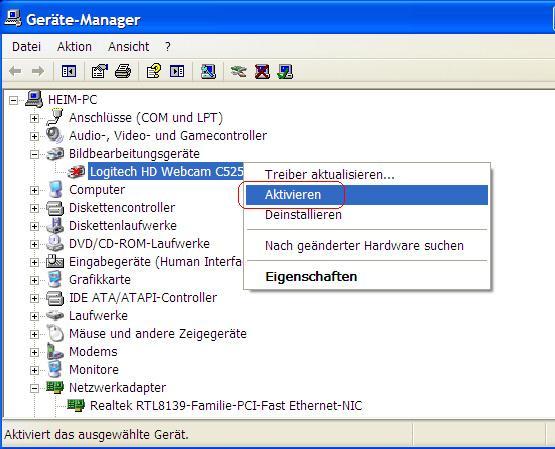555x449 pixels.
Task: Open the Aktion menu
Action: pos(74,47)
